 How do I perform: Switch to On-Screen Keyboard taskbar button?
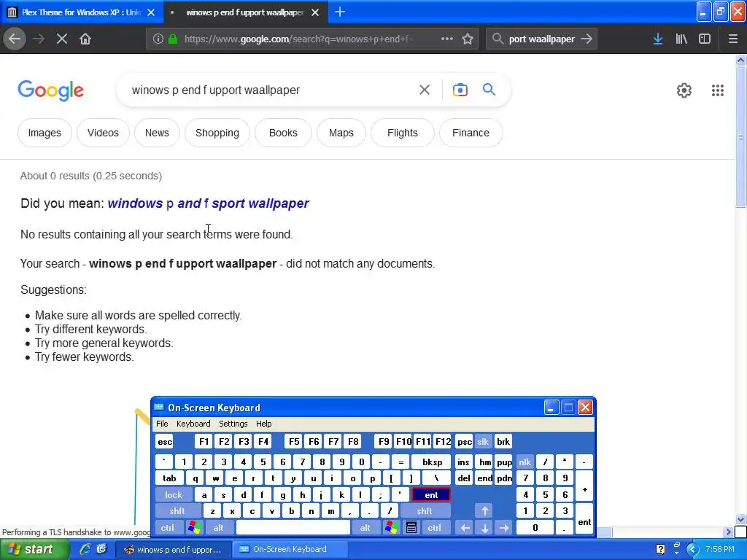[x=290, y=549]
